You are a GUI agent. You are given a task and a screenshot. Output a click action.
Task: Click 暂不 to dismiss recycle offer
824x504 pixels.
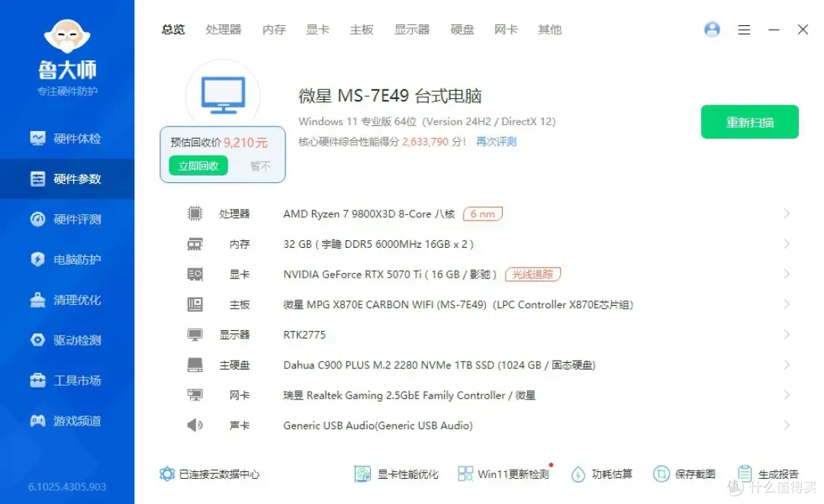[260, 166]
